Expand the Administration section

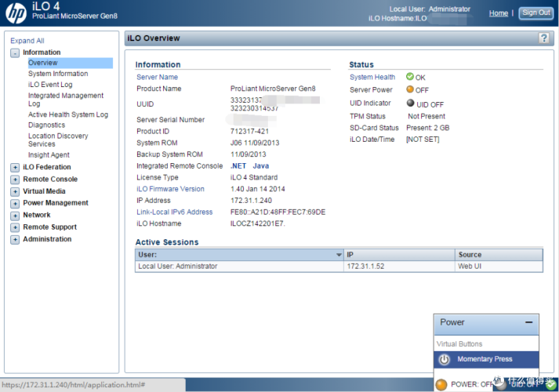(15, 239)
